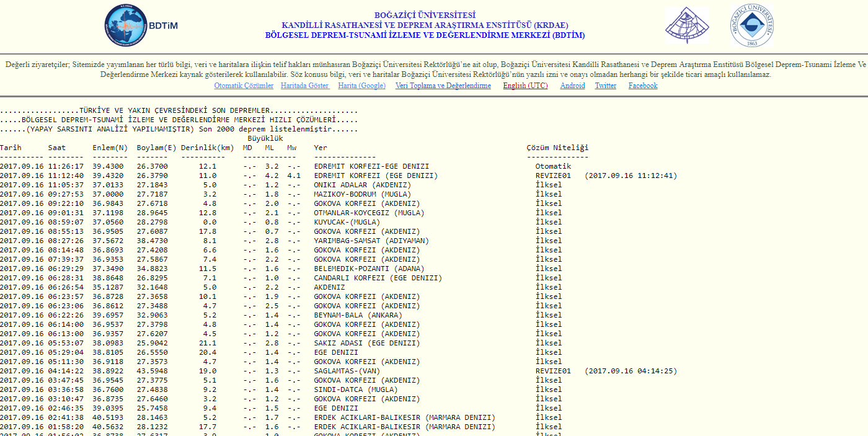Screen dimensions: 868x436
Task: Click REVIZE01 (2017.09.16 11:12:41) entry
Action: tap(606, 176)
